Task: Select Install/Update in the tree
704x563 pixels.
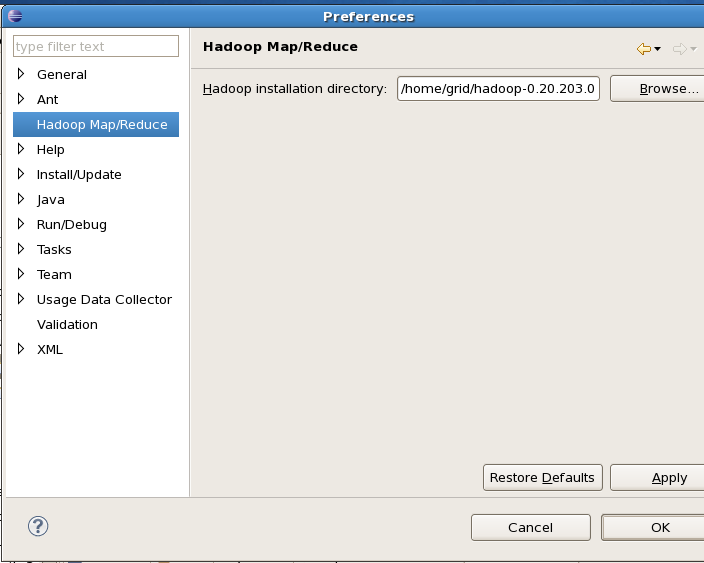Action: (79, 175)
